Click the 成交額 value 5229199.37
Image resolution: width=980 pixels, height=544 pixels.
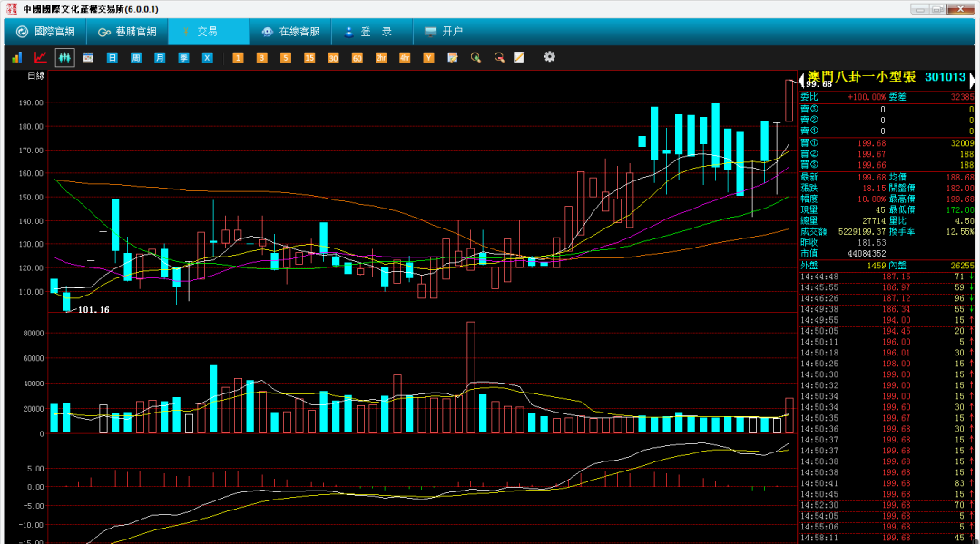860,232
